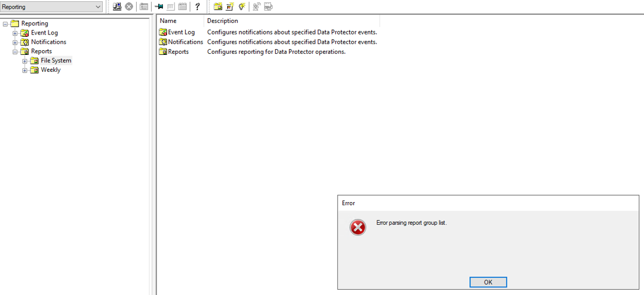Open the Reporting context dropdown
The width and height of the screenshot is (644, 295).
pos(51,6)
